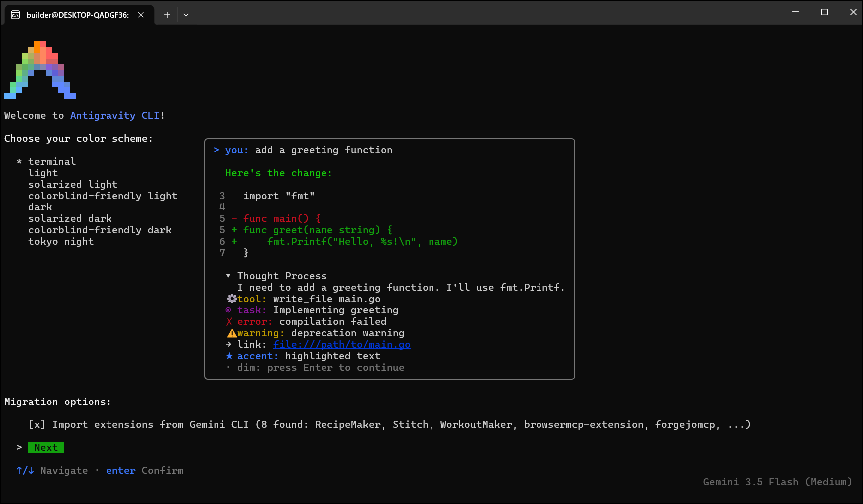Screen dimensions: 863x504
Task: Click the blue accent star icon
Action: pyautogui.click(x=229, y=356)
